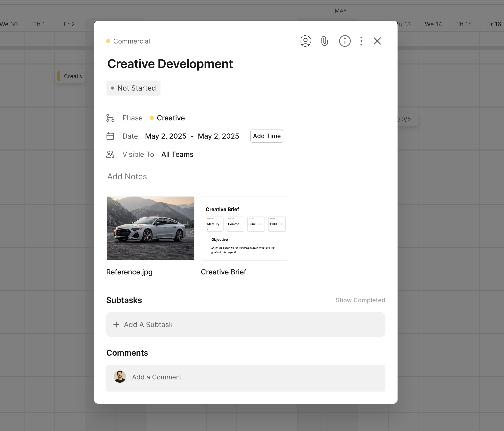Click the start date May 2, 2025
Viewport: 504px width, 431px height.
(166, 136)
